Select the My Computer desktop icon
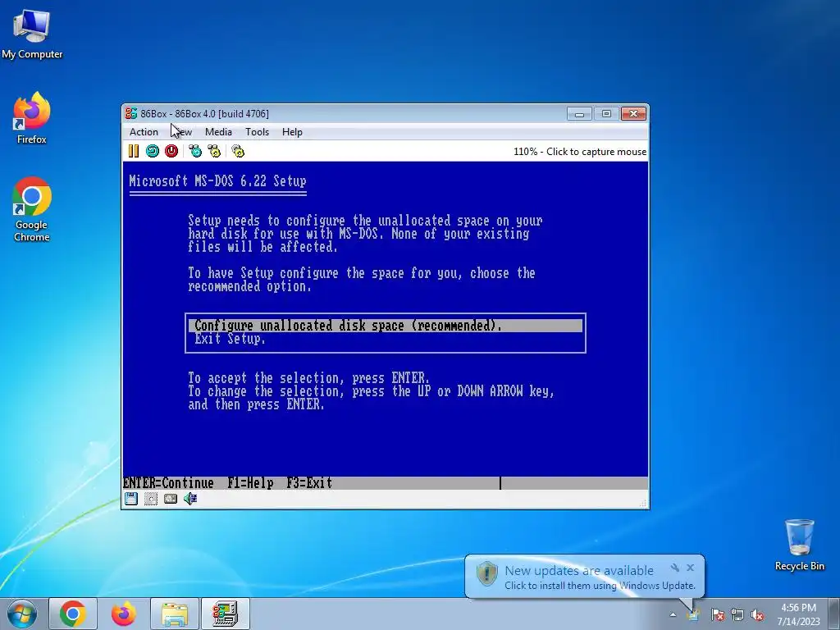840x630 pixels. pos(32,34)
